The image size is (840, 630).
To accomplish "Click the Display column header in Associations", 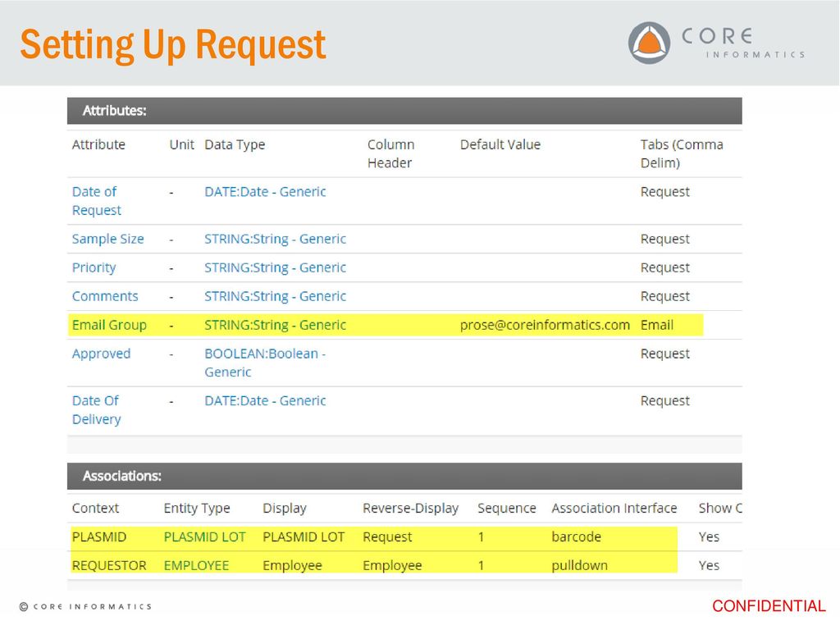I will click(x=285, y=509).
